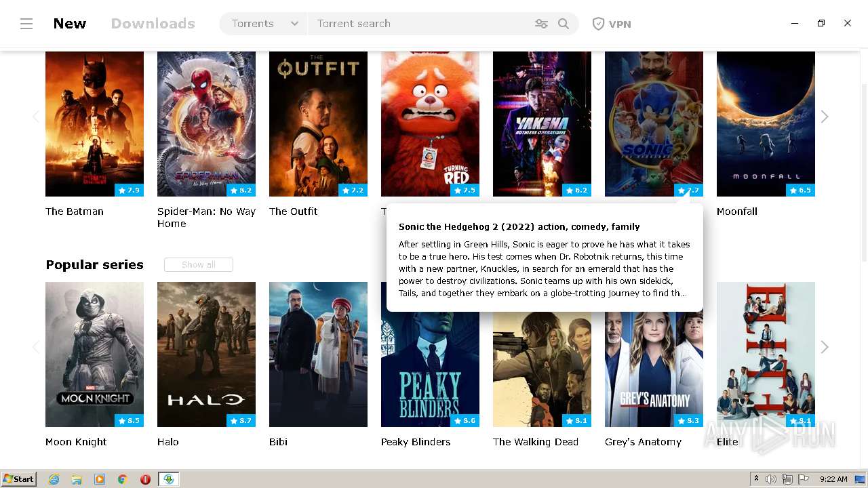Advance the movies carousel with right arrow

pyautogui.click(x=825, y=117)
